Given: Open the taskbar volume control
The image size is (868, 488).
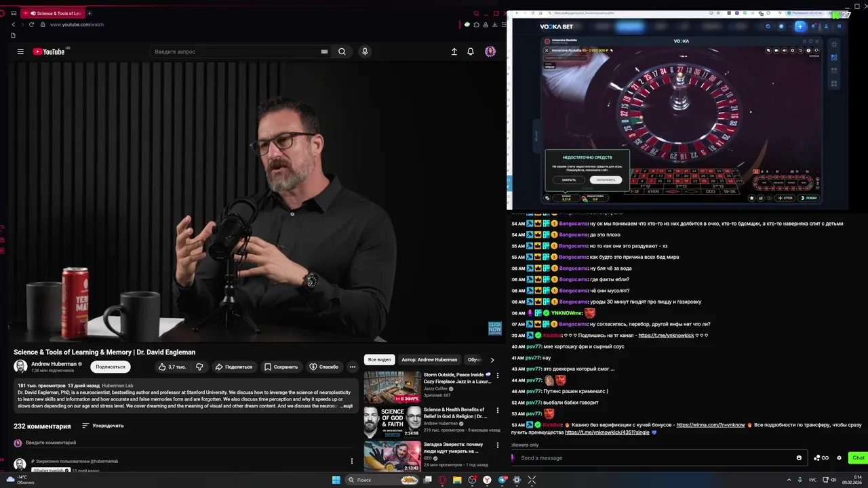Looking at the screenshot, I should (x=833, y=480).
